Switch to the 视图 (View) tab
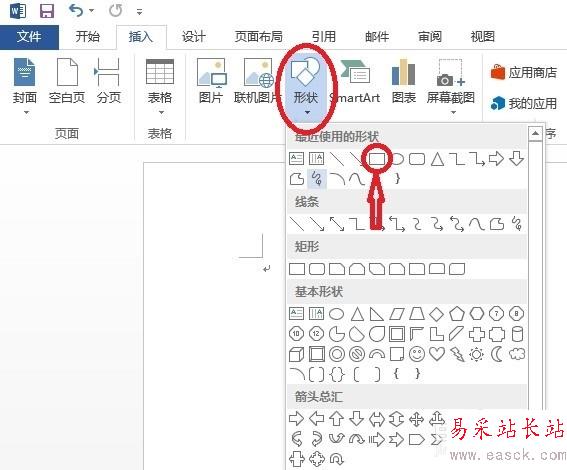This screenshot has width=567, height=470. coord(482,37)
